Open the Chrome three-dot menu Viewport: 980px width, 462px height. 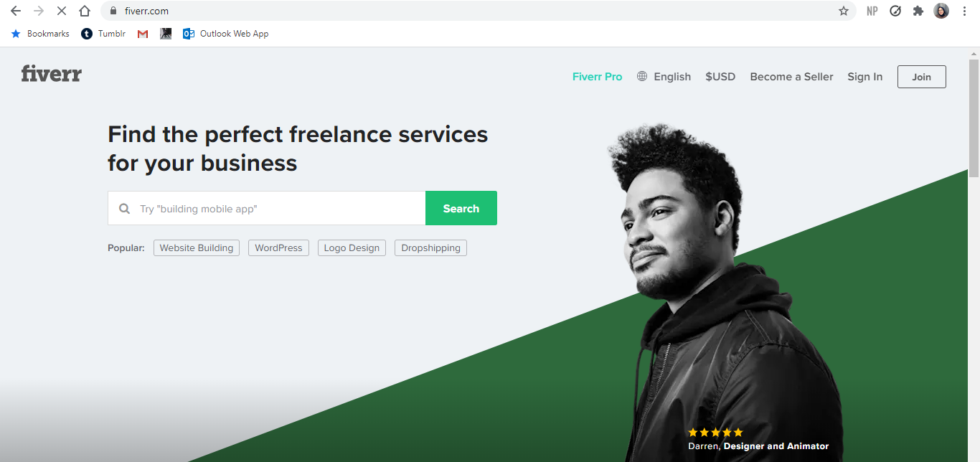coord(964,11)
